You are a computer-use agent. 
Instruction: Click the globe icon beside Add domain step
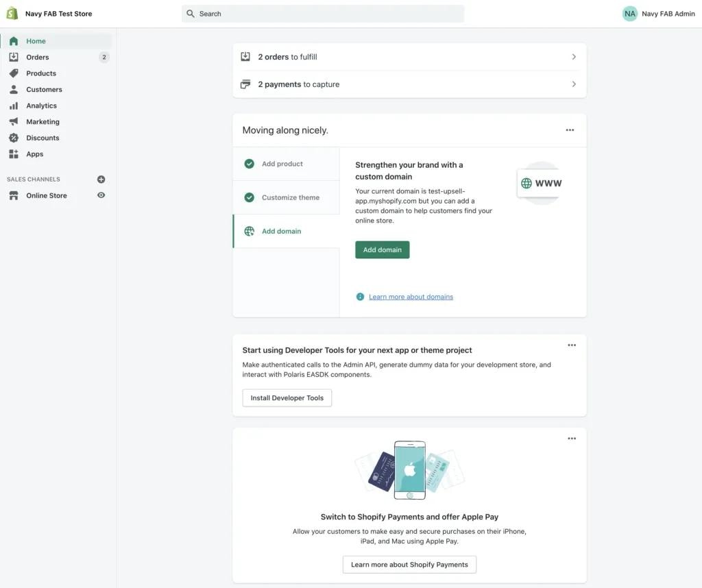tap(250, 232)
